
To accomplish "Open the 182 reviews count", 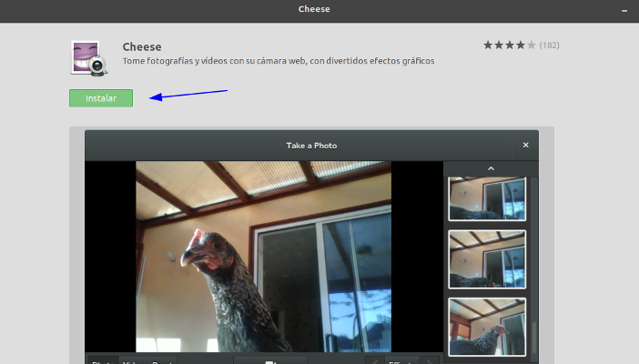I will click(550, 45).
